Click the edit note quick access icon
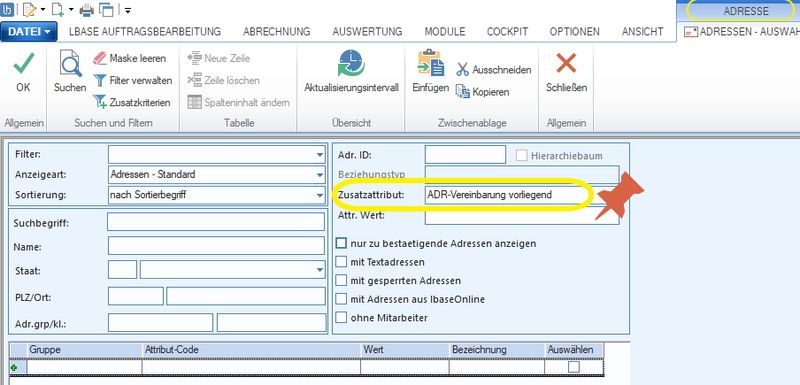The image size is (800, 385). point(30,9)
